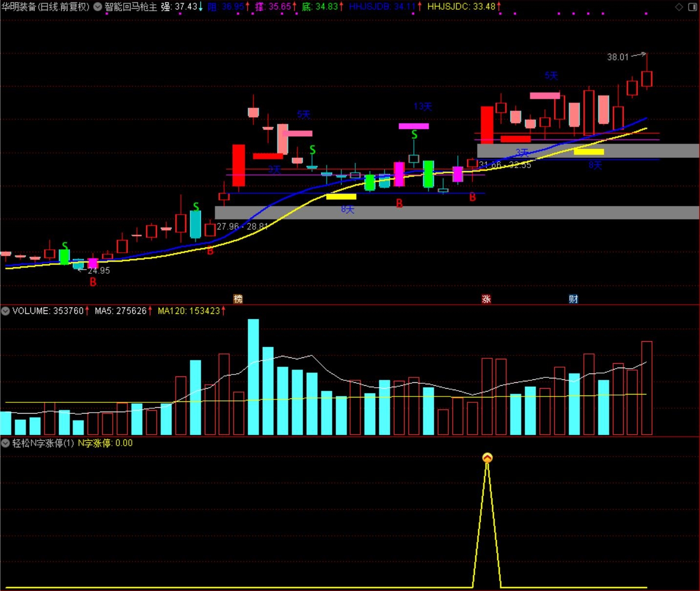
Task: Select the 华明装备(日线.前复权) chart title
Action: 45,7
